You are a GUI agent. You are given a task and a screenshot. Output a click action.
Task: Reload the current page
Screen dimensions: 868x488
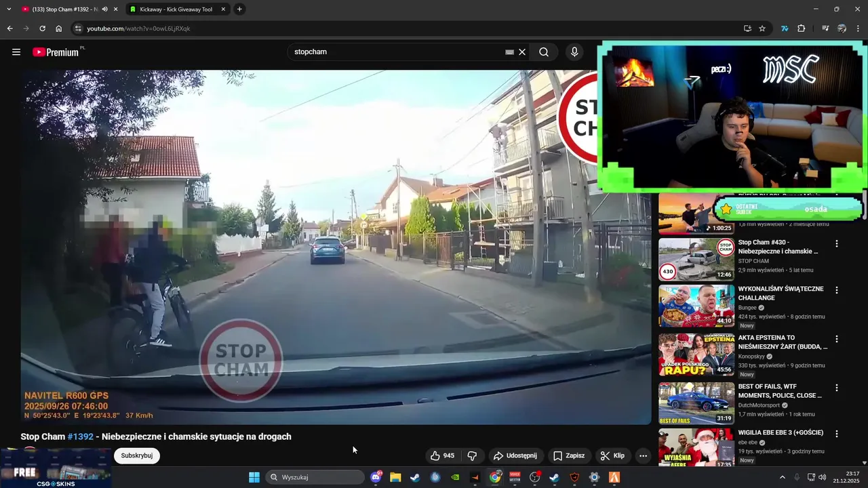point(42,28)
